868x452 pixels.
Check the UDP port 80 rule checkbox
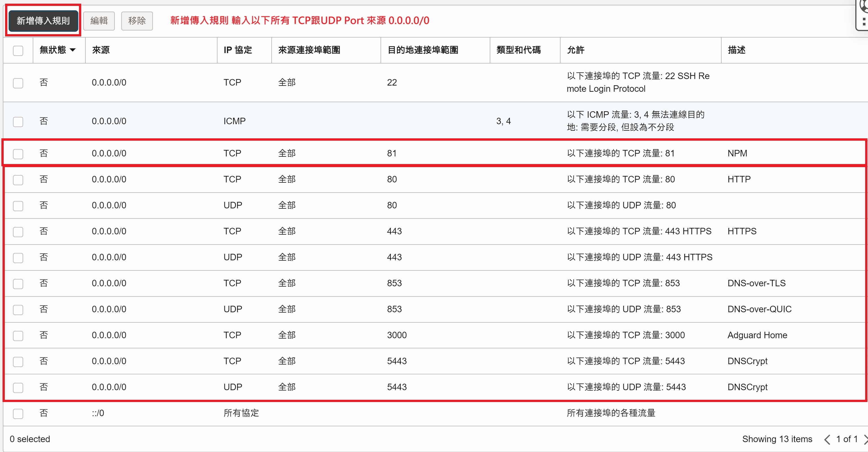click(18, 206)
